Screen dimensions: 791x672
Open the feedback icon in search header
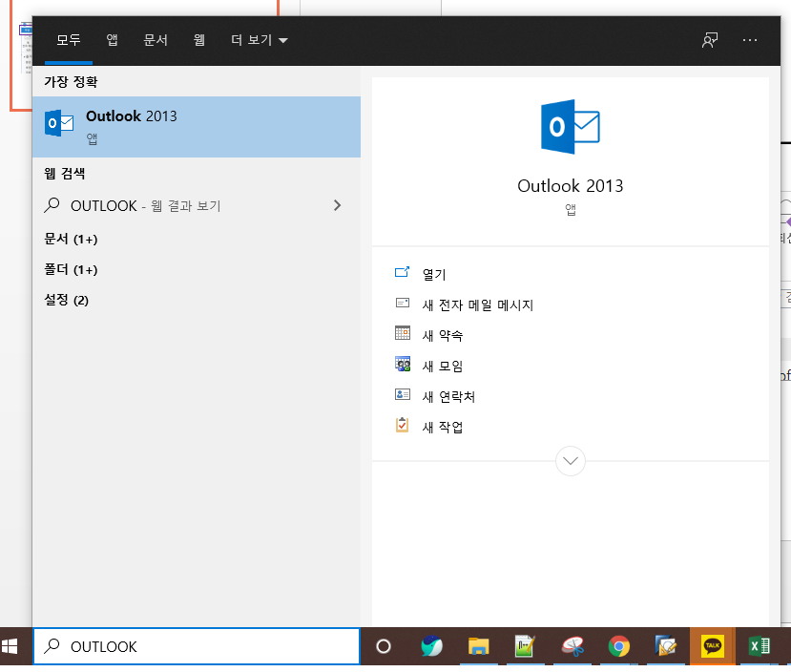710,40
